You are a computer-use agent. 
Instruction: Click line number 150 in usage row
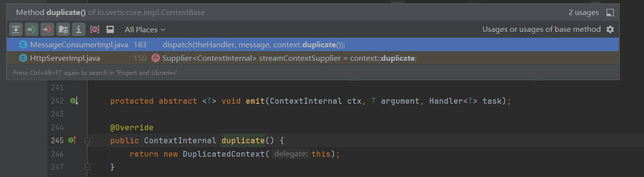pyautogui.click(x=140, y=58)
